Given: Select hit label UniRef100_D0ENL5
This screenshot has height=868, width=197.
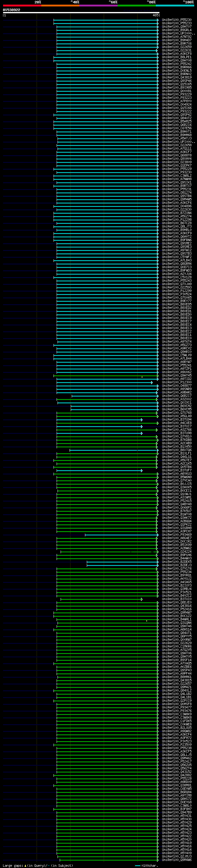Looking at the screenshot, I should pyautogui.click(x=176, y=71).
